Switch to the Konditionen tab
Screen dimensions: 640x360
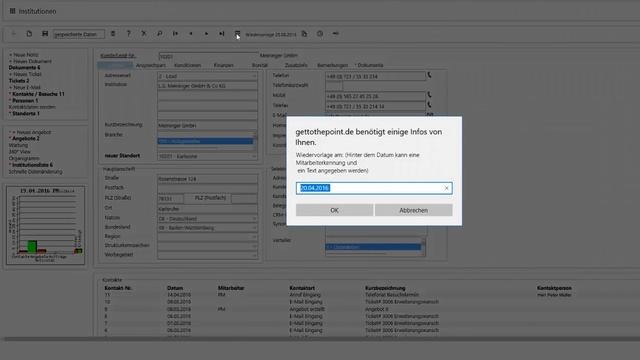188,65
